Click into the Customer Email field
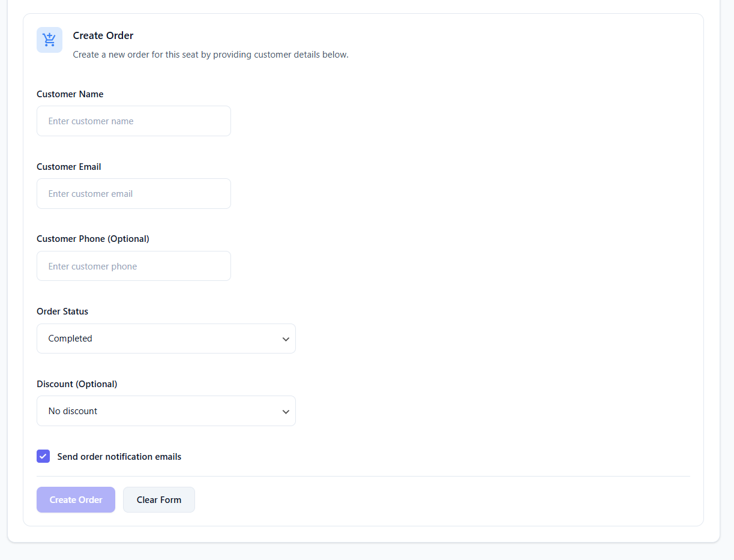734x560 pixels. coord(133,194)
